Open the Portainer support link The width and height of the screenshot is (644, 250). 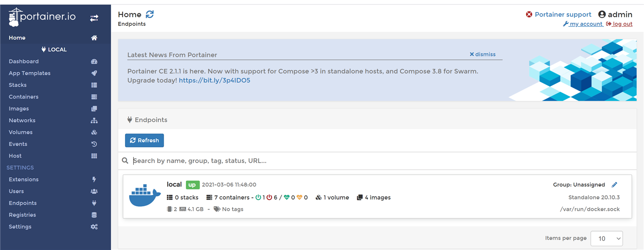pos(563,15)
